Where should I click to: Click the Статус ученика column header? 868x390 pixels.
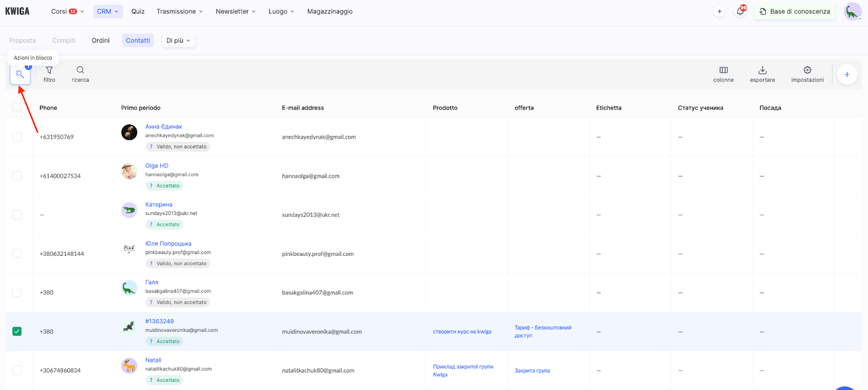(700, 108)
